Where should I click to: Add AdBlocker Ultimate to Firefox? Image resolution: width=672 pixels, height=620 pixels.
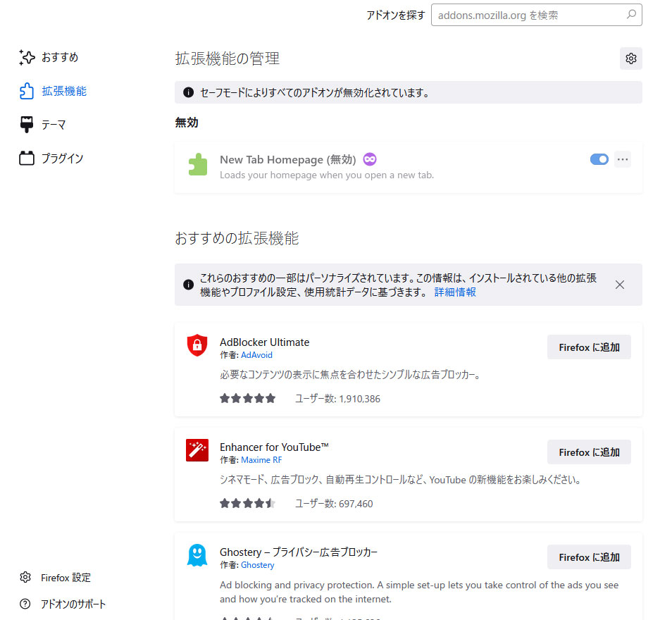tap(589, 347)
